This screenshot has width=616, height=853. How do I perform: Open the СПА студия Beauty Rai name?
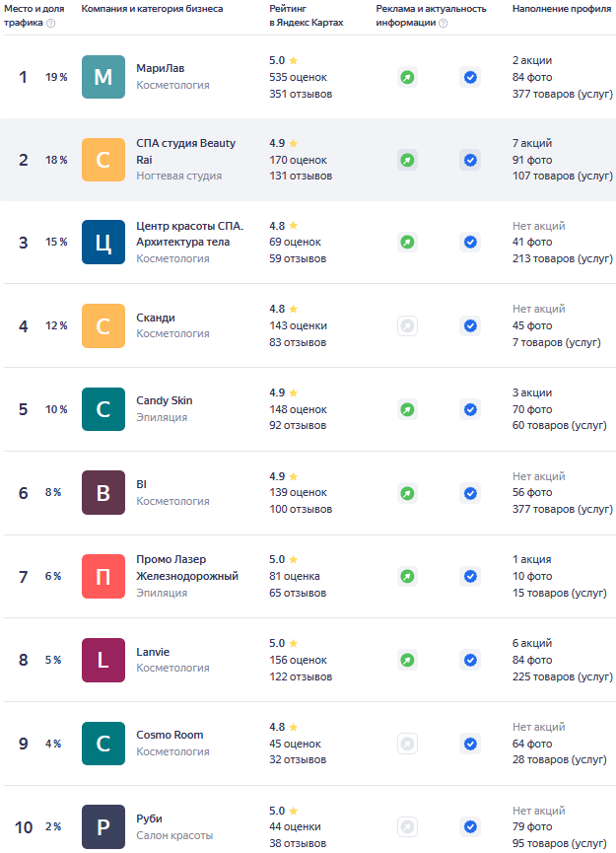pyautogui.click(x=186, y=151)
